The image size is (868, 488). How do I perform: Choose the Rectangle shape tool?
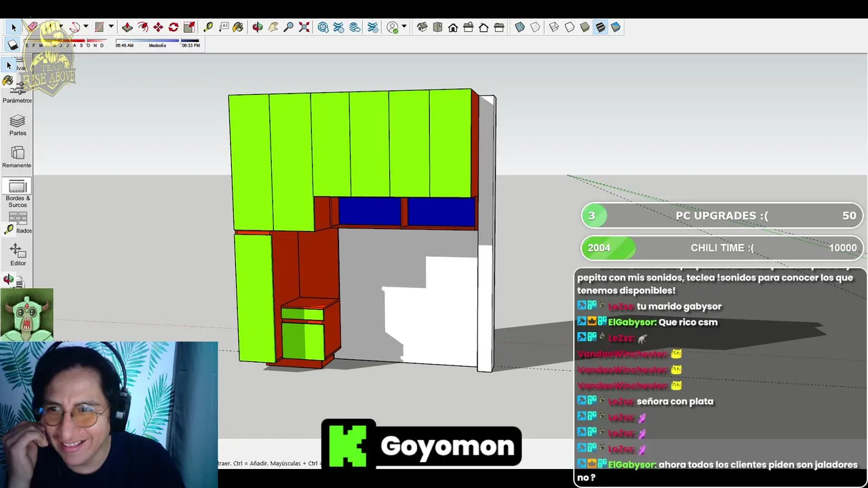[x=99, y=27]
